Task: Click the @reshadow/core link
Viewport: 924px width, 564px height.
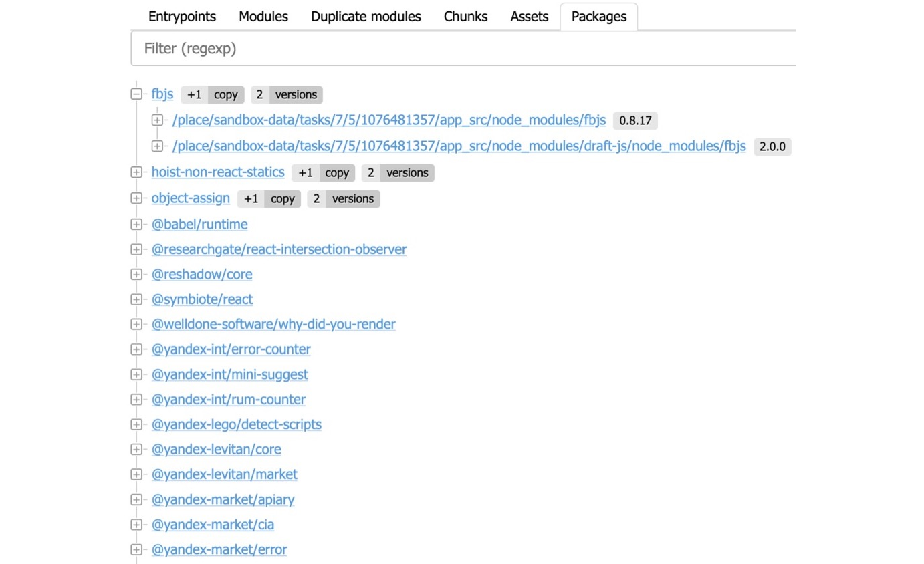Action: [202, 275]
